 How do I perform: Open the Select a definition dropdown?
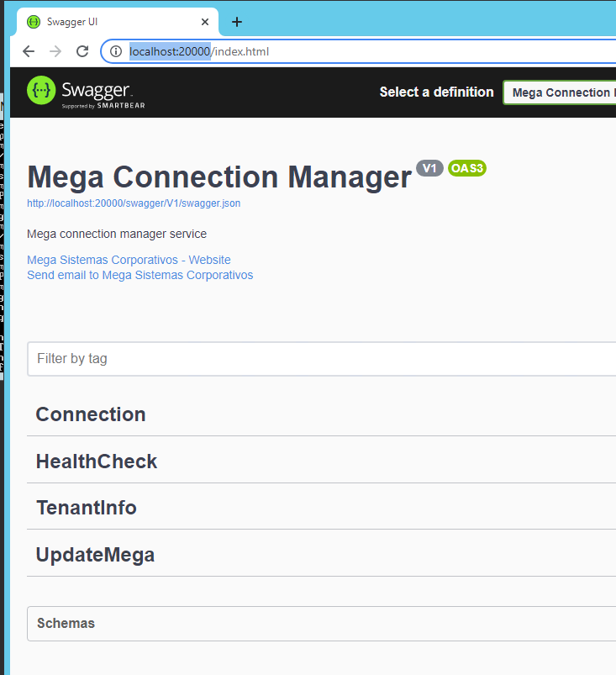(x=559, y=92)
